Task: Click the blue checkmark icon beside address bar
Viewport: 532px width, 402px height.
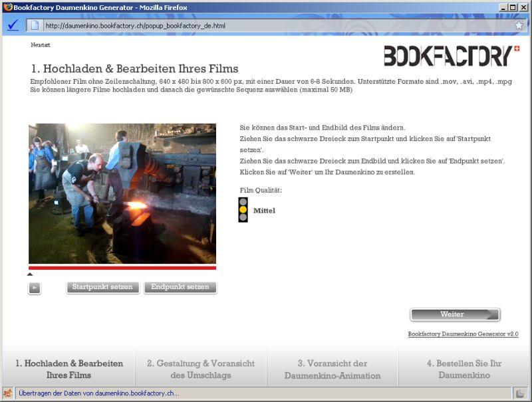Action: (13, 25)
